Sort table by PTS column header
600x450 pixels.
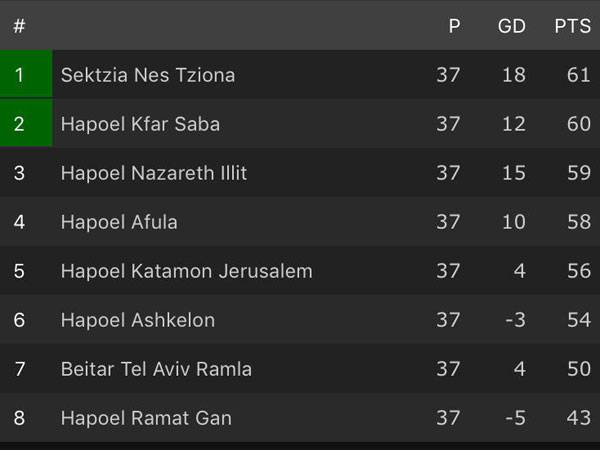click(x=573, y=26)
